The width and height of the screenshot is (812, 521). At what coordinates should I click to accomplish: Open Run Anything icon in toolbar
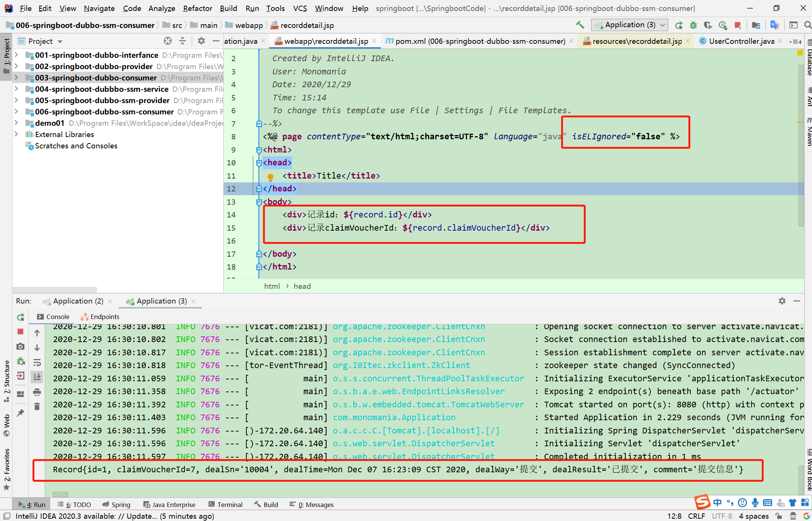793,25
